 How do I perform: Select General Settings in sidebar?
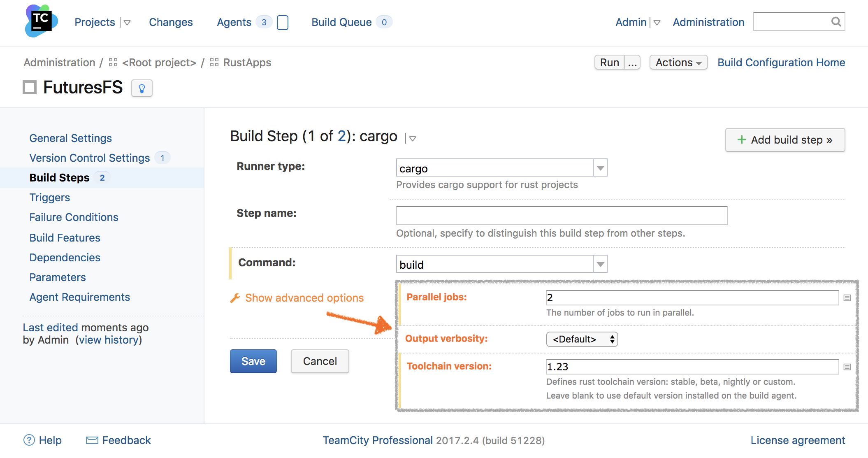coord(71,138)
